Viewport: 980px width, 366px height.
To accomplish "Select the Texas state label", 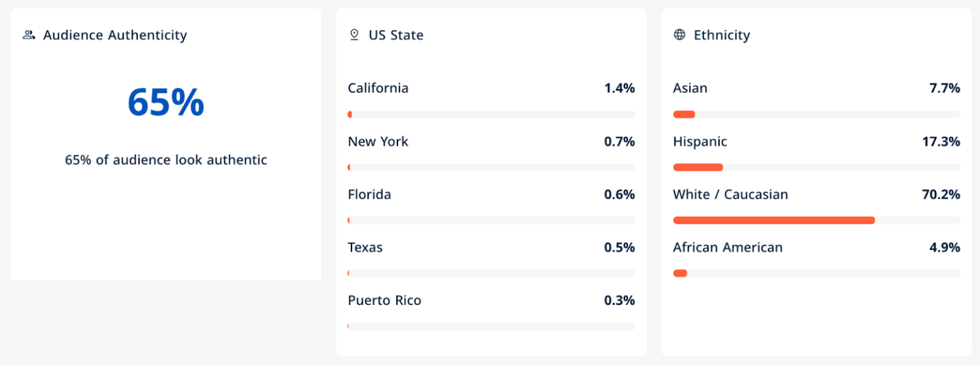I will click(365, 247).
